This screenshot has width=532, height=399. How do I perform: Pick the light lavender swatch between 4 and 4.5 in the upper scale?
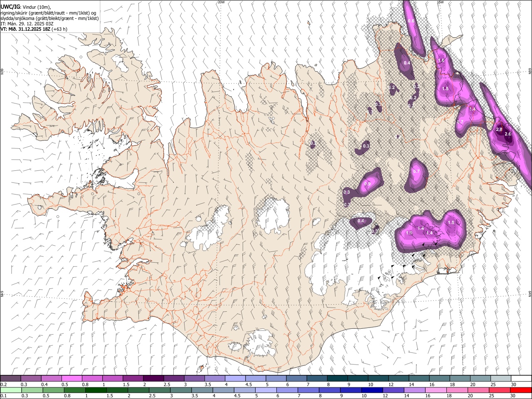point(235,379)
